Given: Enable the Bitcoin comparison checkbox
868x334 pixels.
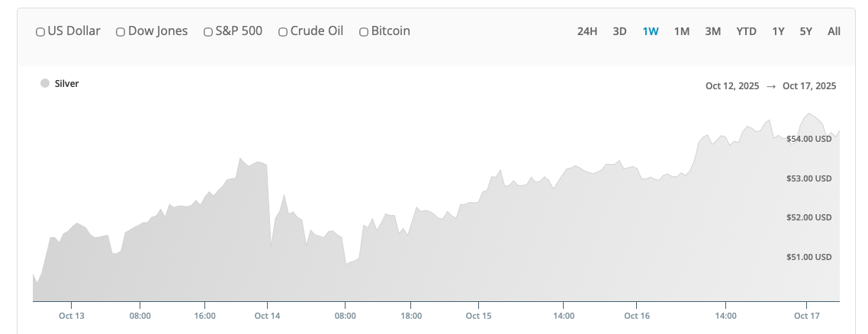Looking at the screenshot, I should (364, 32).
